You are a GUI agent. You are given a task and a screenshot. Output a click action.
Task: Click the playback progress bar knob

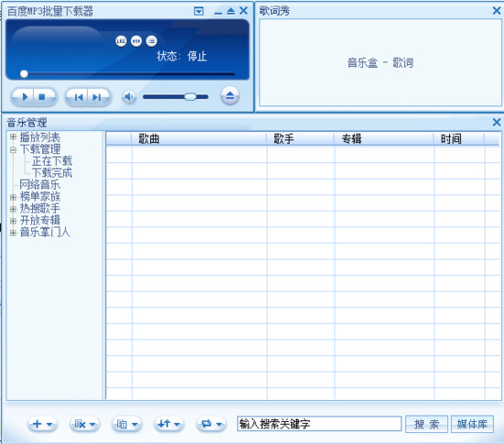point(24,74)
